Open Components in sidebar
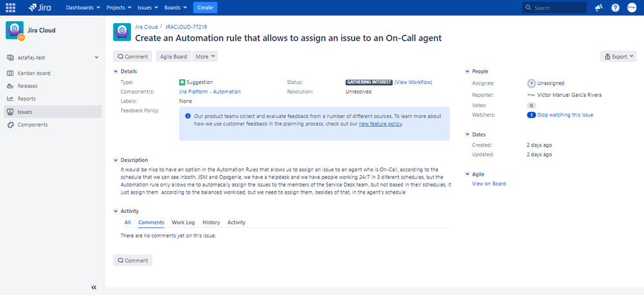 tap(53, 125)
